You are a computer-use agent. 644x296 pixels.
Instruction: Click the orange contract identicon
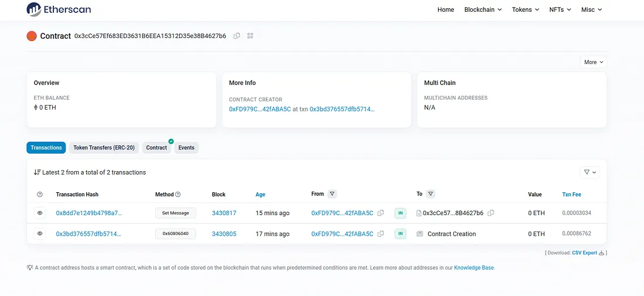pos(32,36)
